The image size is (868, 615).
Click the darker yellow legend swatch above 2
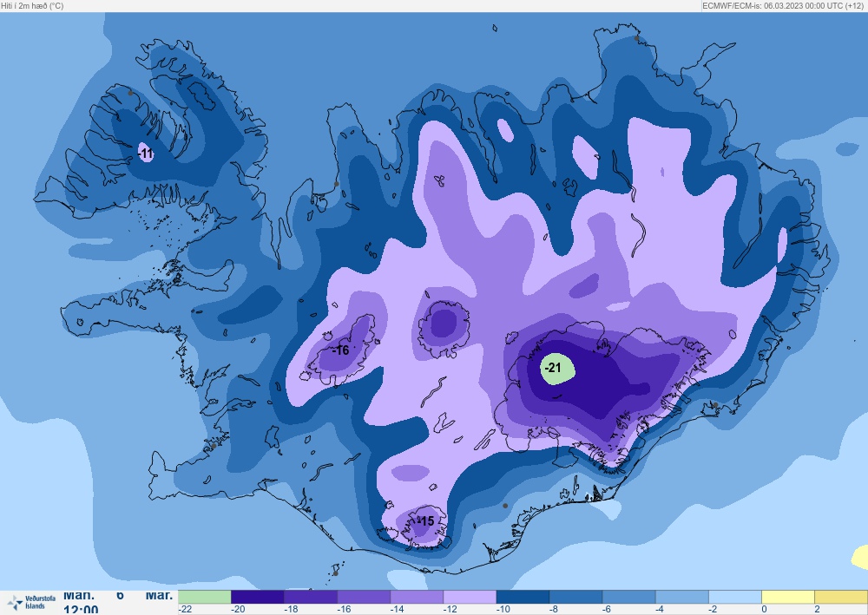pyautogui.click(x=841, y=597)
